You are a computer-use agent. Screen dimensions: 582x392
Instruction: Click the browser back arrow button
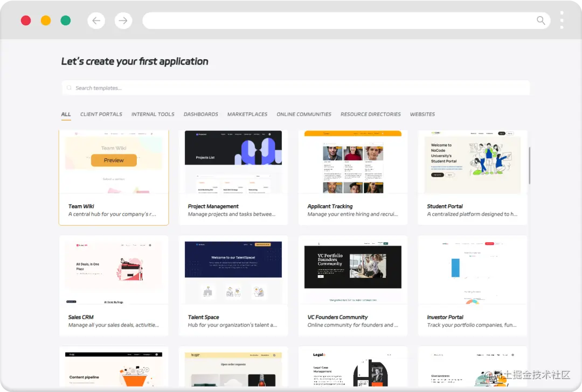[x=96, y=21]
